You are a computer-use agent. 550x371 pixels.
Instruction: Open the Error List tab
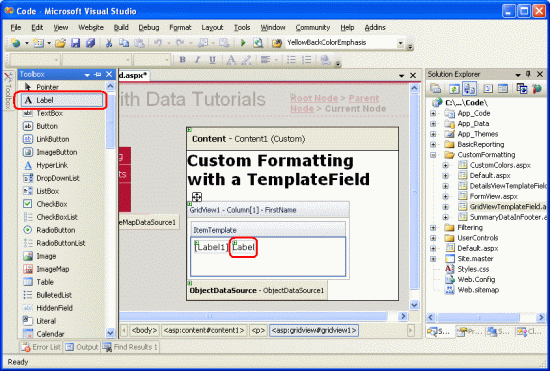coord(41,347)
